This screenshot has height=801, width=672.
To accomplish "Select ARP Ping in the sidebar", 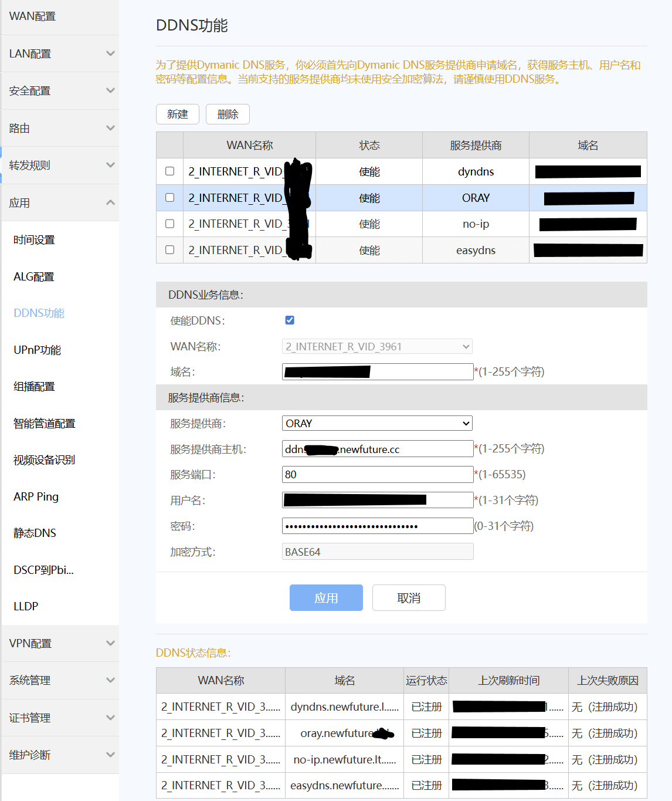I will 36,496.
